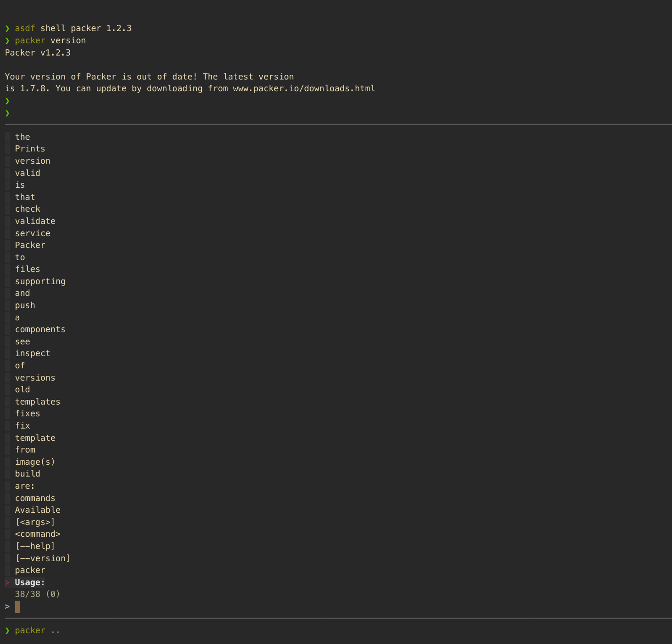672x644 pixels.
Task: Select the "<command>" entry in the list
Action: pyautogui.click(x=38, y=533)
